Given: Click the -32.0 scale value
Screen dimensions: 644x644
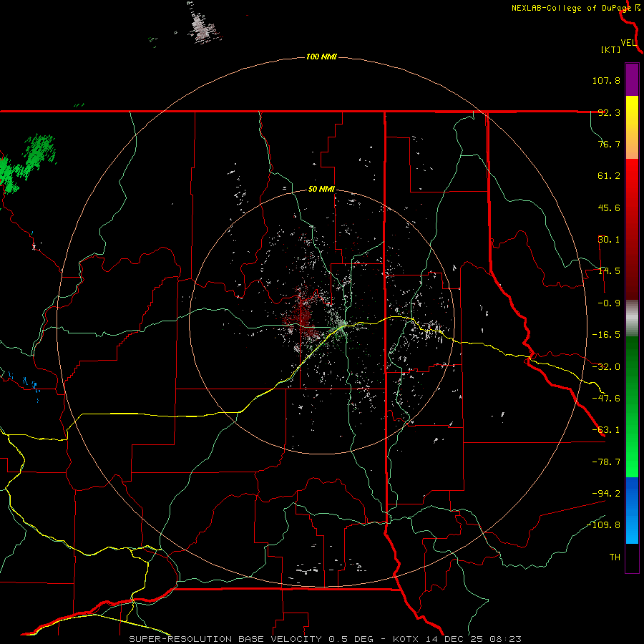Looking at the screenshot, I should coord(606,367).
